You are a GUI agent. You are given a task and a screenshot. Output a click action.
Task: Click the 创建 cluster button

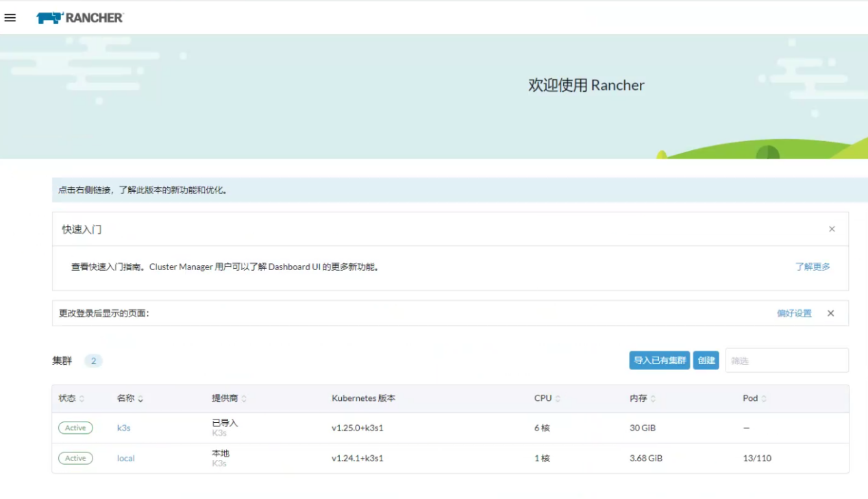coord(706,361)
